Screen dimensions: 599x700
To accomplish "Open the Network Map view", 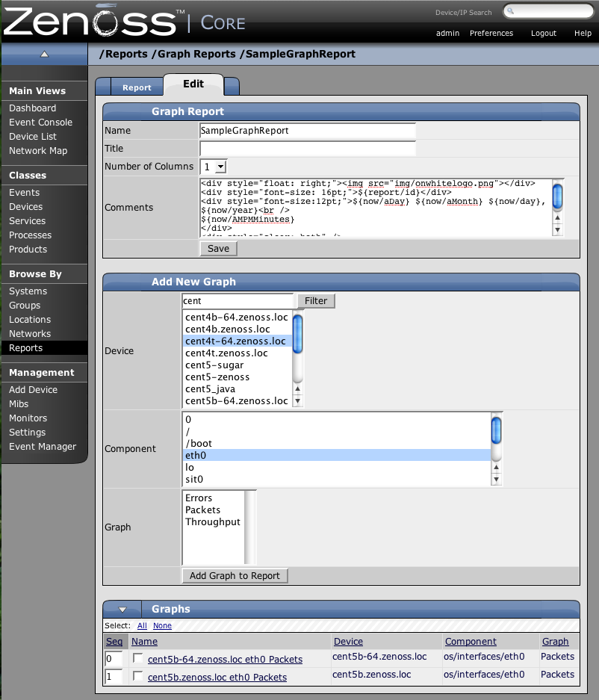I will coord(38,151).
